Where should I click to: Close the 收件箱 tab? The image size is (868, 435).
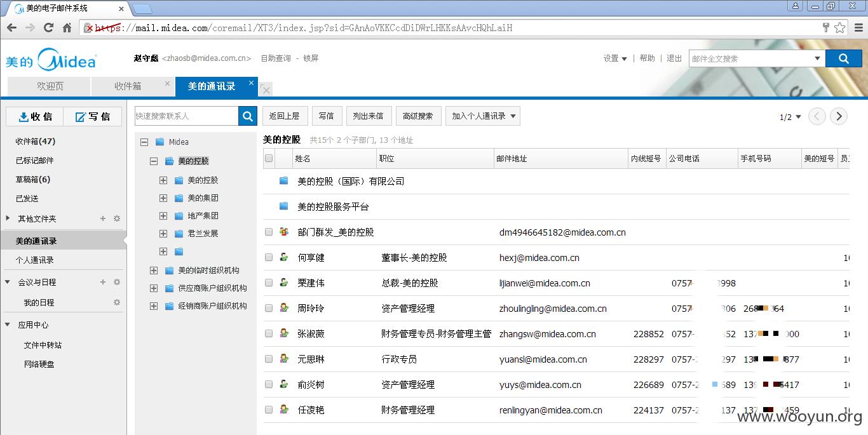coord(168,83)
